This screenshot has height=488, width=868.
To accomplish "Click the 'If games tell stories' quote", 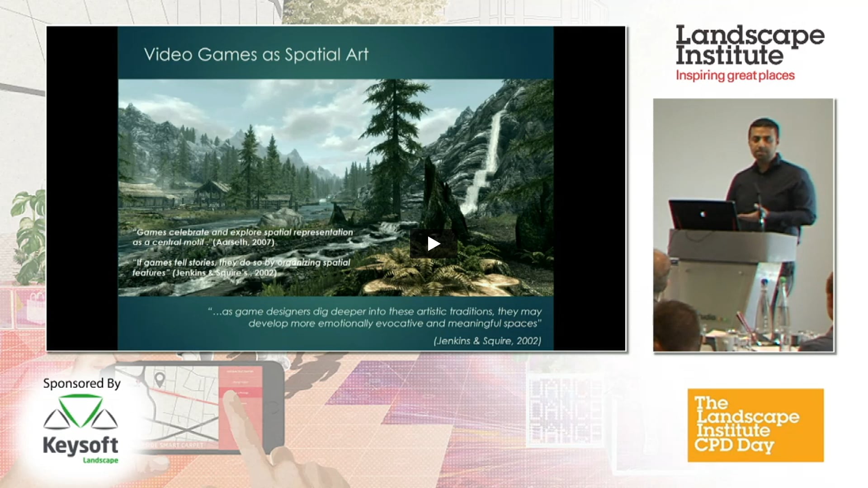I will [x=241, y=267].
